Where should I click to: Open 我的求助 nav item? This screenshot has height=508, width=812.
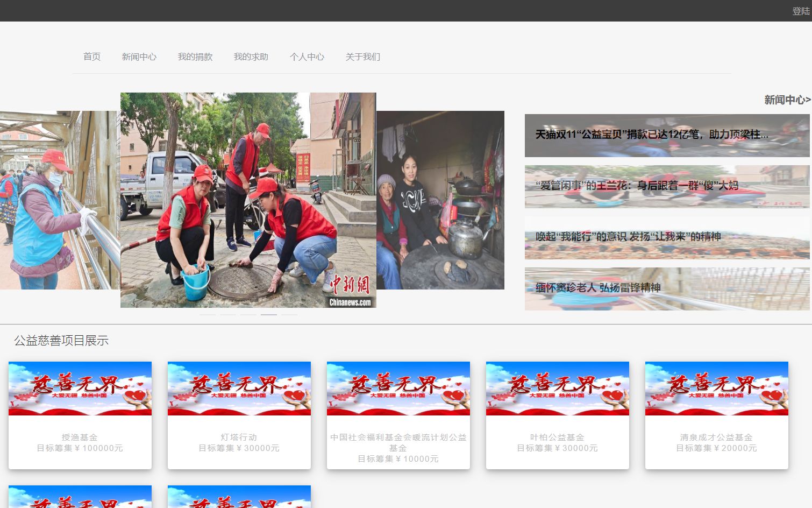[x=251, y=57]
